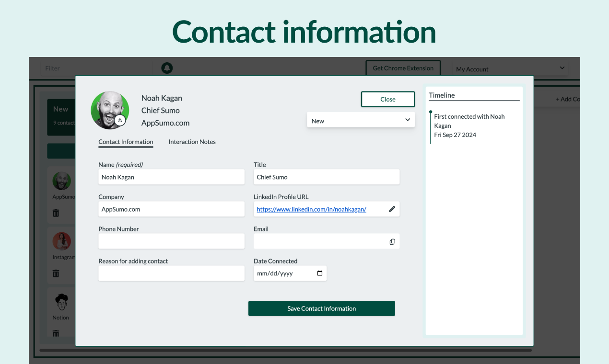
Task: Open the Notion contact avatar in background
Action: click(x=62, y=302)
